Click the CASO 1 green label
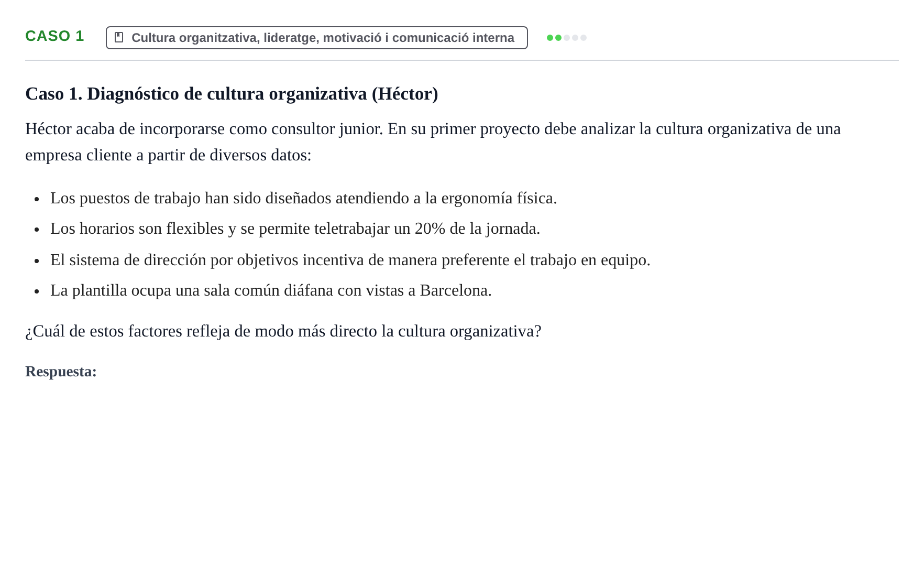 54,36
